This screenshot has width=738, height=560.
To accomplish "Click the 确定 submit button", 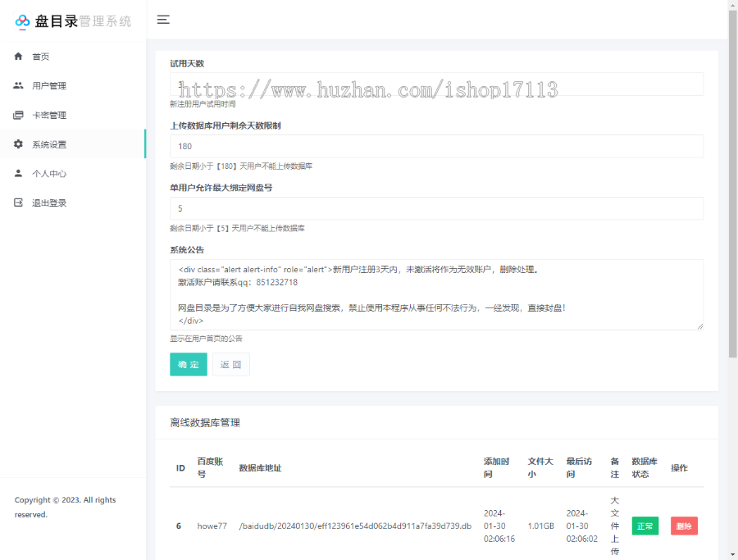I will click(x=189, y=364).
